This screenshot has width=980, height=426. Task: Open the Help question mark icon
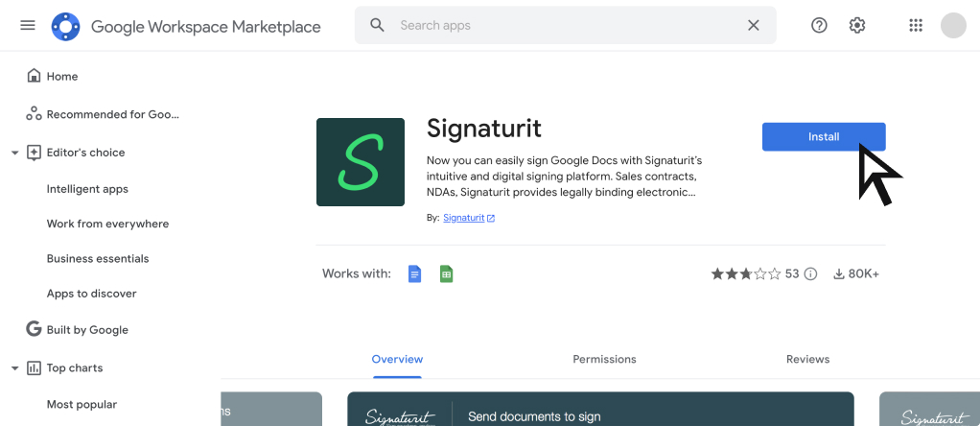pyautogui.click(x=819, y=25)
